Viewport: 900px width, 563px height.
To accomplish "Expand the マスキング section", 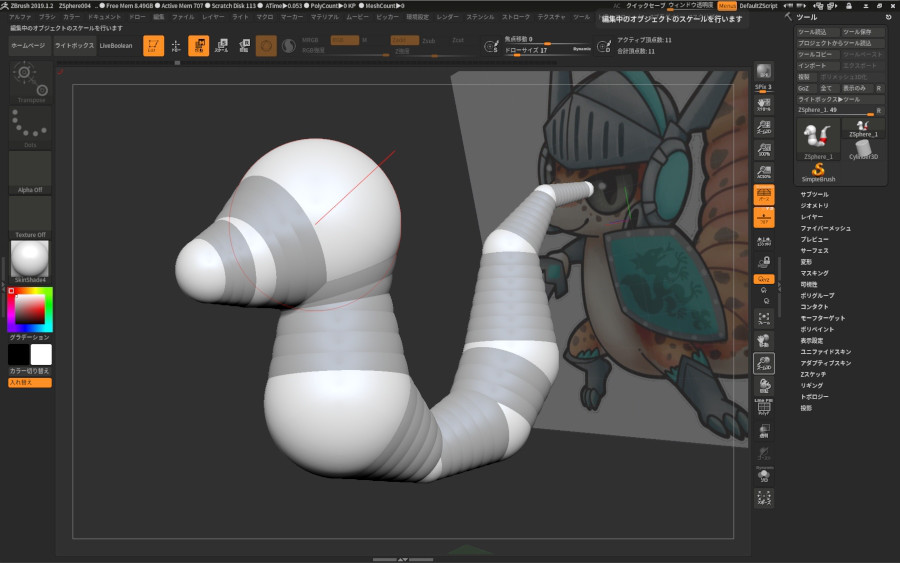I will coord(814,273).
